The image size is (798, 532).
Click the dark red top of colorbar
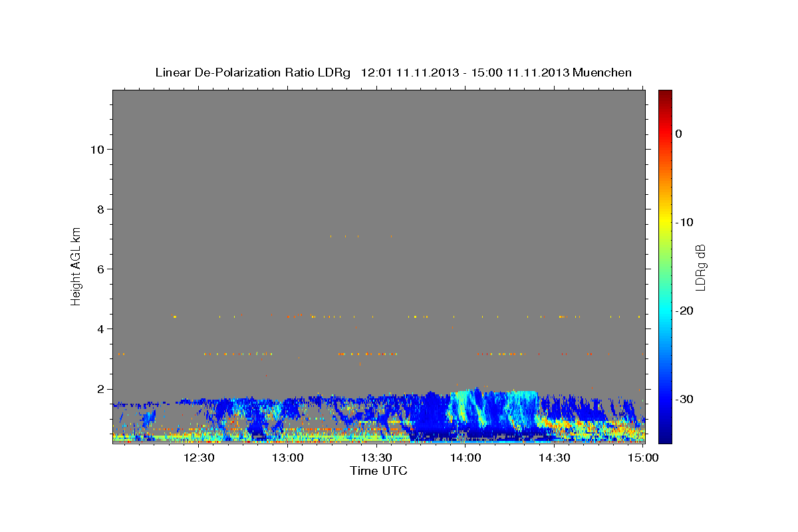(x=665, y=94)
